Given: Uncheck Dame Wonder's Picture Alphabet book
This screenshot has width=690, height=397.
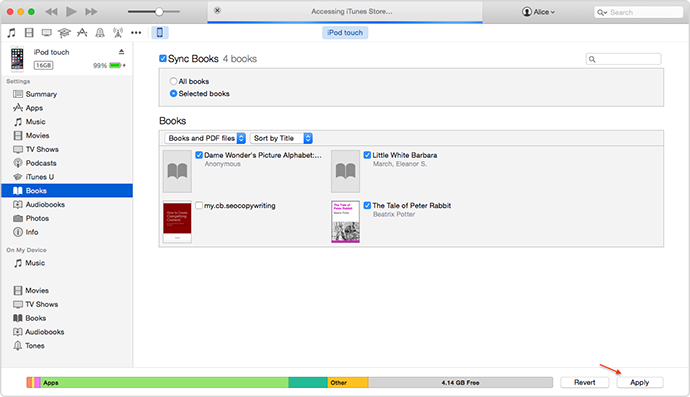Looking at the screenshot, I should (199, 155).
